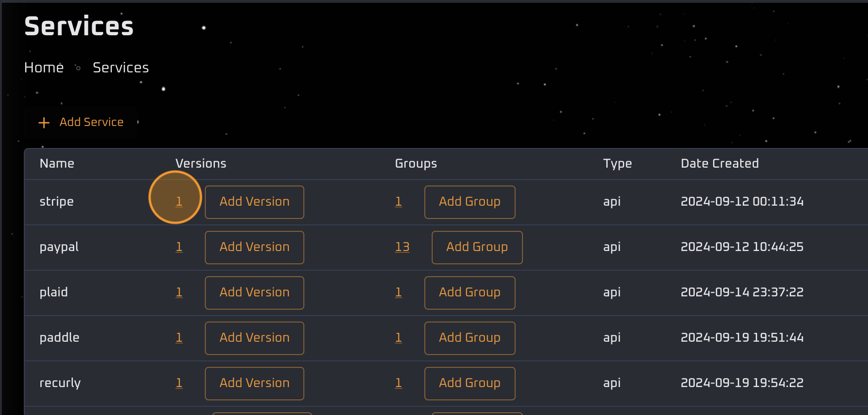Add a group to paypal
The height and width of the screenshot is (415, 868).
477,247
